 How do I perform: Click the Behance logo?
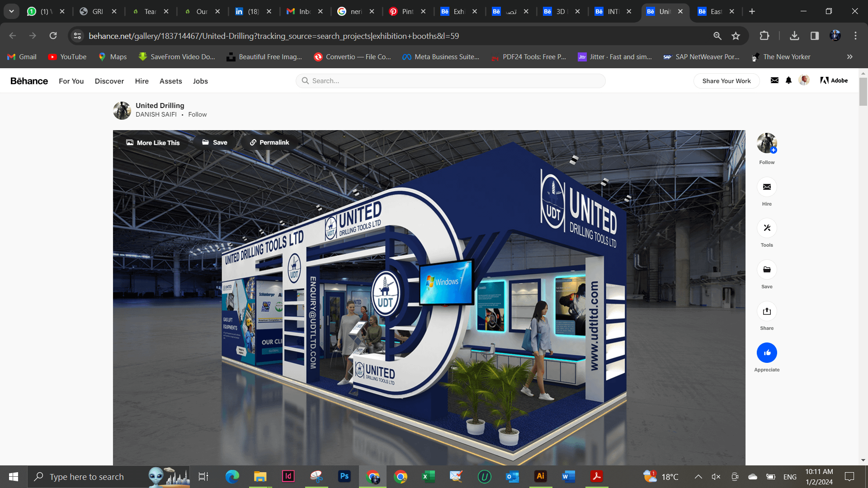click(x=29, y=81)
